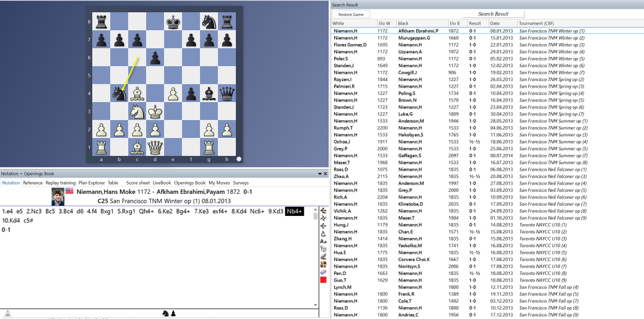Sort results by the Result column header
This screenshot has width=644, height=319.
coord(478,24)
